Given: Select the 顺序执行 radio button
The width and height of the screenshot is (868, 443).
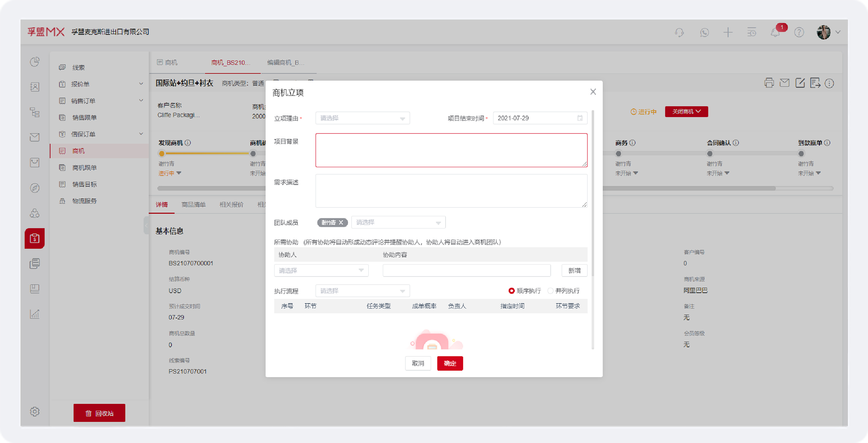Looking at the screenshot, I should [512, 291].
